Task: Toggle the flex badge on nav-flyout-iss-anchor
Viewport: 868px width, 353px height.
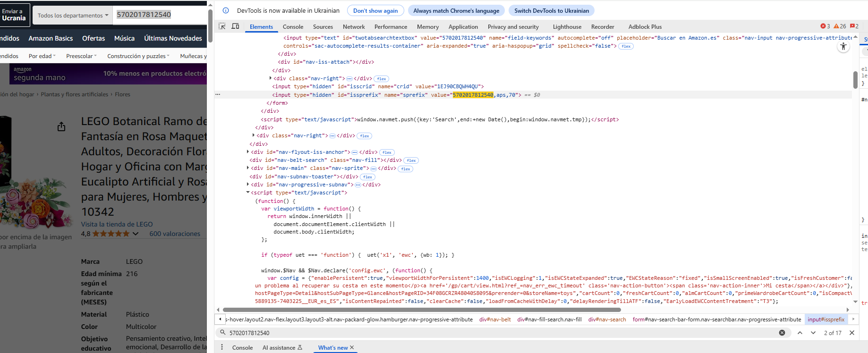Action: [387, 152]
